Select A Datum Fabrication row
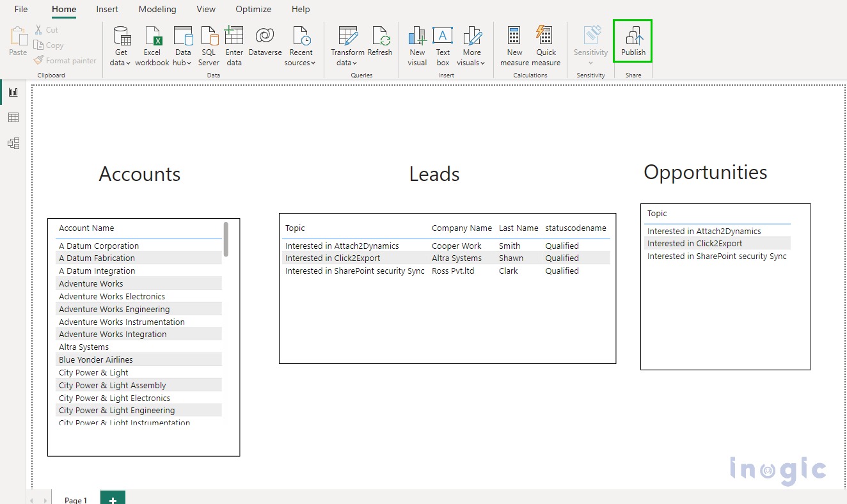The image size is (847, 504). (139, 258)
